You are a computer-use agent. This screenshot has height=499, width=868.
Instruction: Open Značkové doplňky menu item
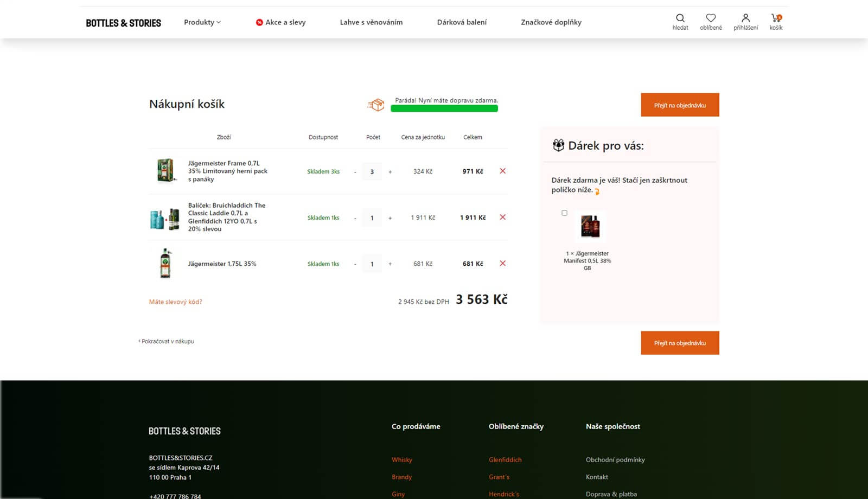coord(551,22)
